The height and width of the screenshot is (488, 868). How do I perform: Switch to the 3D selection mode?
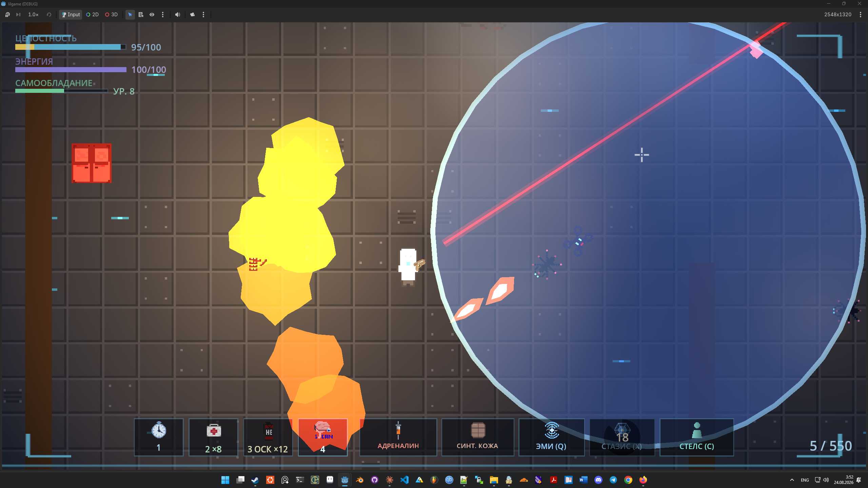click(111, 15)
